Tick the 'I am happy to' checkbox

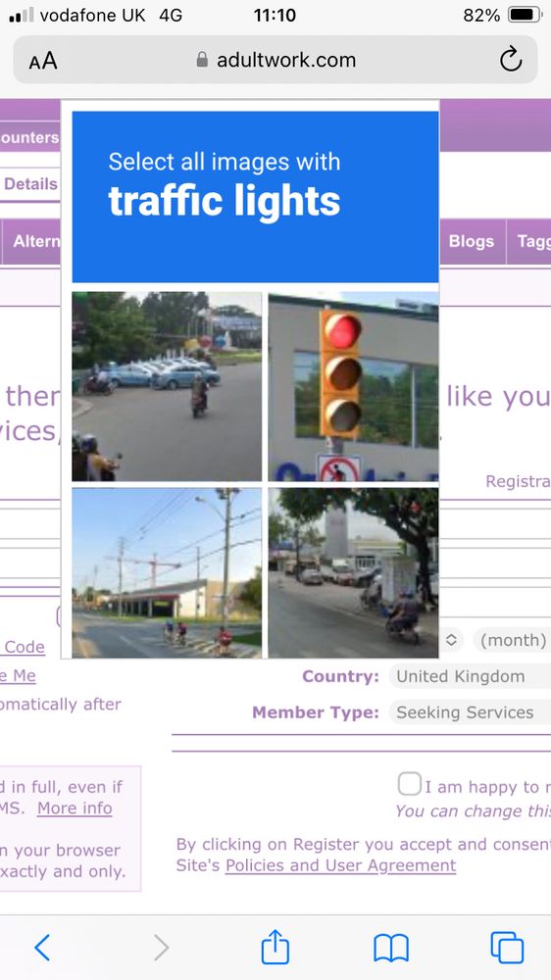click(x=410, y=784)
